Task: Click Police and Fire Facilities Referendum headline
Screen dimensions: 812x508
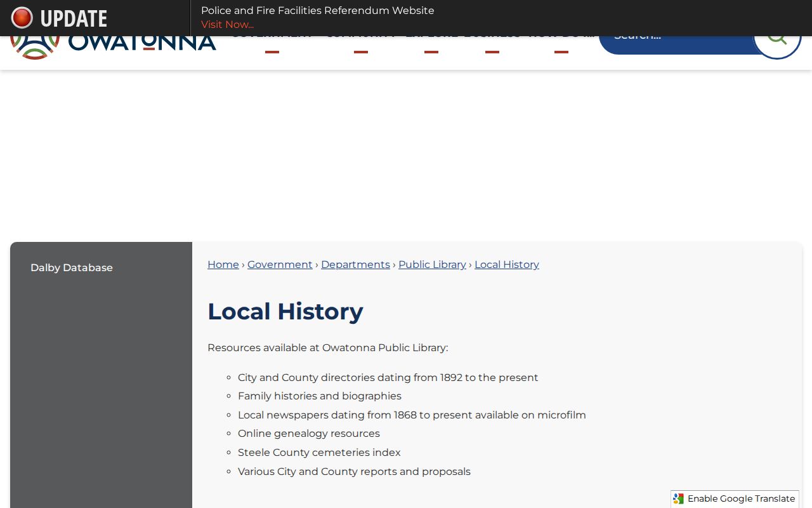Action: pos(318,11)
